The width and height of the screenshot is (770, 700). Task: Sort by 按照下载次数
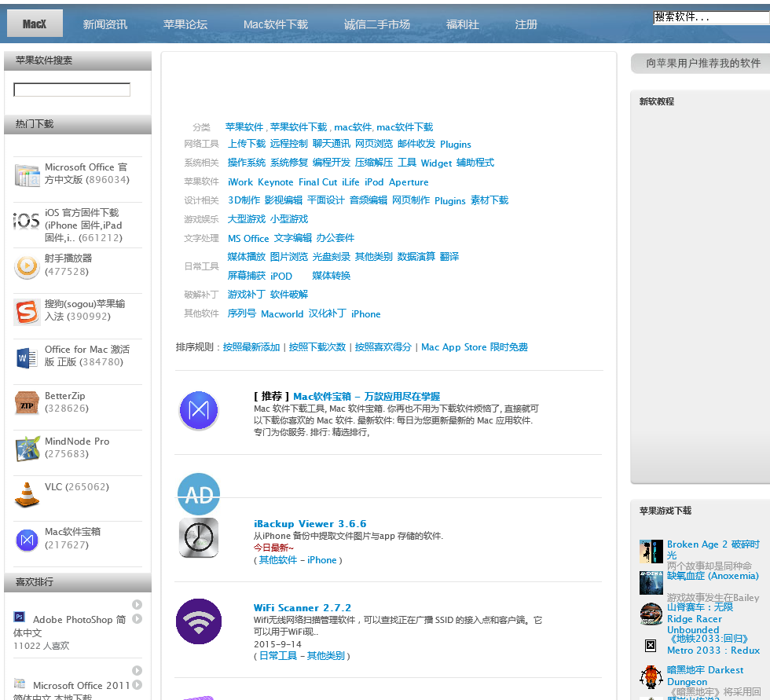(317, 347)
